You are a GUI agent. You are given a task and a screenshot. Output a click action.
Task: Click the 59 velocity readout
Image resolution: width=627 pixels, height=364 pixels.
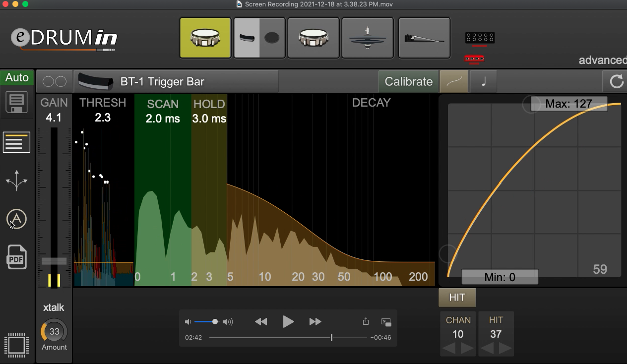point(600,269)
